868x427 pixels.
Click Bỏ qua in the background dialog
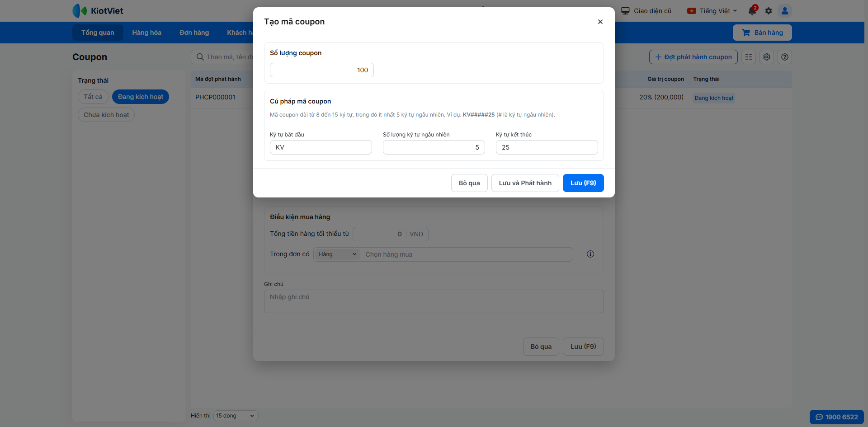pyautogui.click(x=541, y=347)
